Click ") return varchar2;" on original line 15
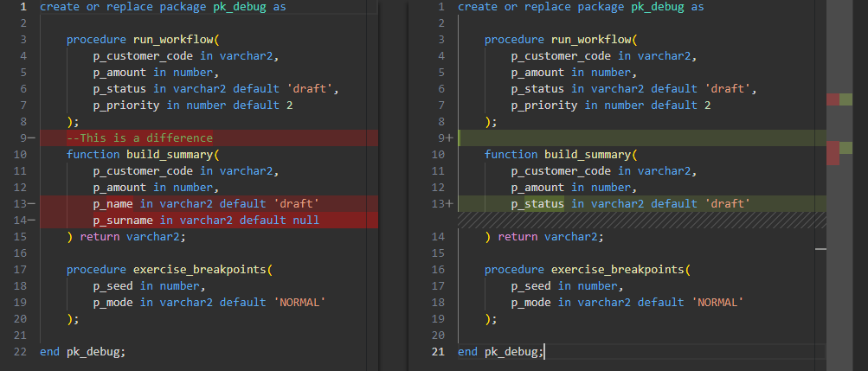Image resolution: width=868 pixels, height=371 pixels. click(x=126, y=237)
